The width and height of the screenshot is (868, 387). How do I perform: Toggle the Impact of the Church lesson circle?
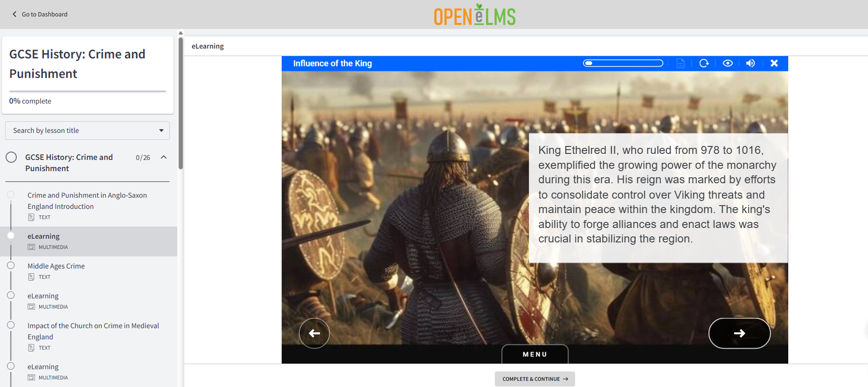click(11, 325)
